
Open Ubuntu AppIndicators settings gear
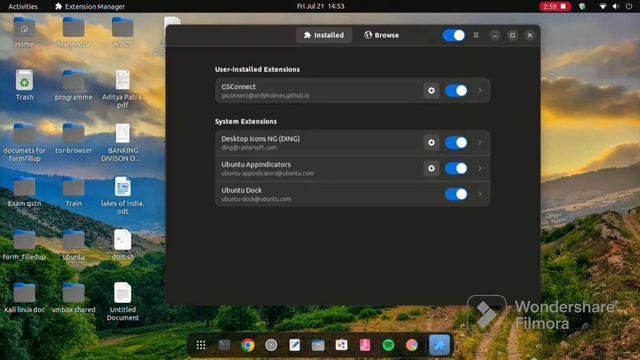[x=431, y=168]
